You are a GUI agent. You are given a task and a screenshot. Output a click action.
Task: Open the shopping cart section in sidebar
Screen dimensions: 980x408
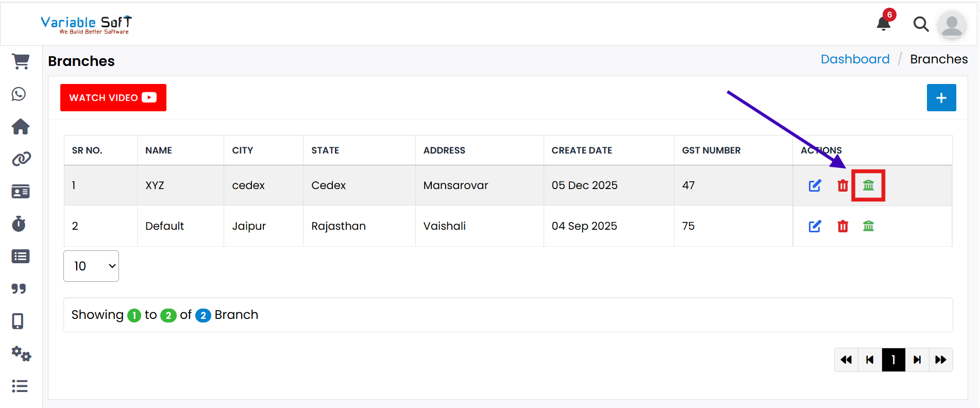(20, 61)
